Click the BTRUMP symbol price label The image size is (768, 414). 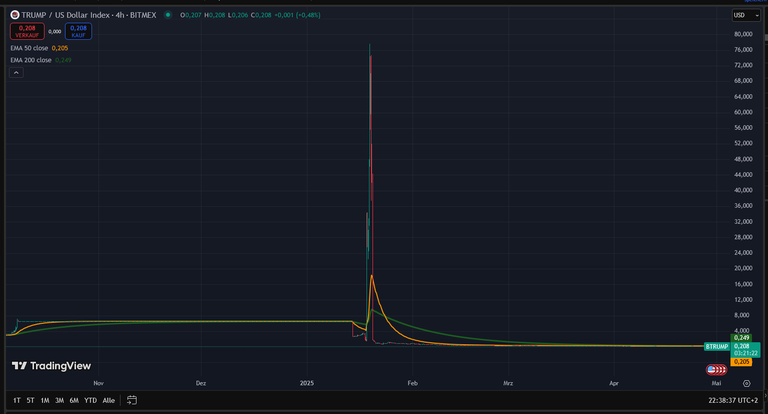pyautogui.click(x=717, y=346)
